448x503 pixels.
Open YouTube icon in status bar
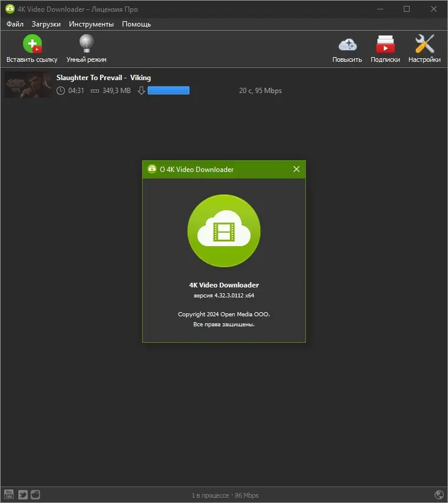point(9,494)
